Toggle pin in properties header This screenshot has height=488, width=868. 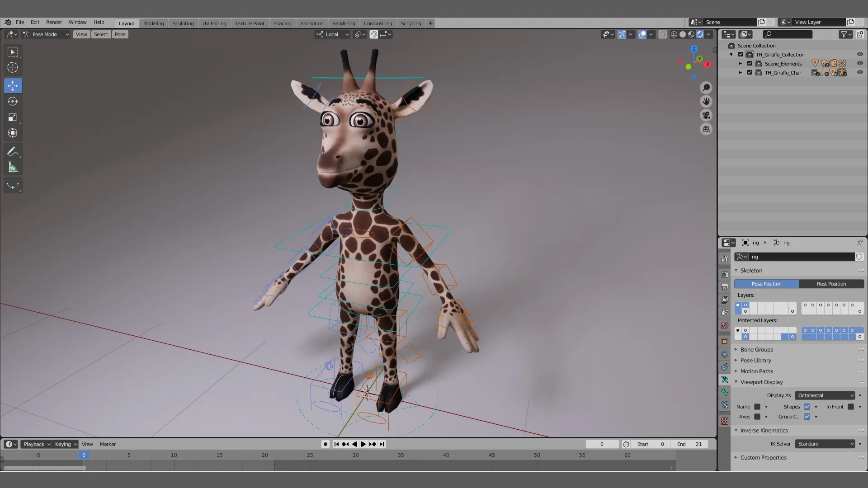point(859,243)
